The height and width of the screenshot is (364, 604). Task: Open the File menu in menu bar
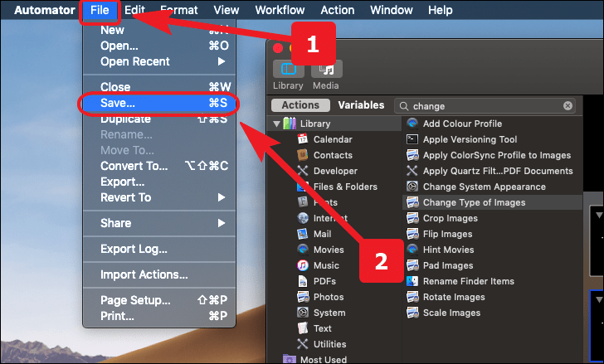click(100, 10)
